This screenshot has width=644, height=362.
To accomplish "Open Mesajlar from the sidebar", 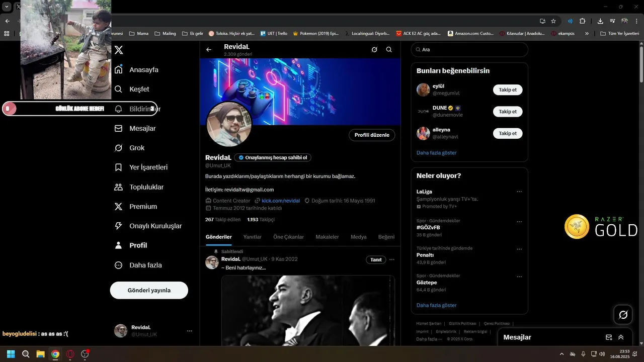I will pyautogui.click(x=135, y=128).
